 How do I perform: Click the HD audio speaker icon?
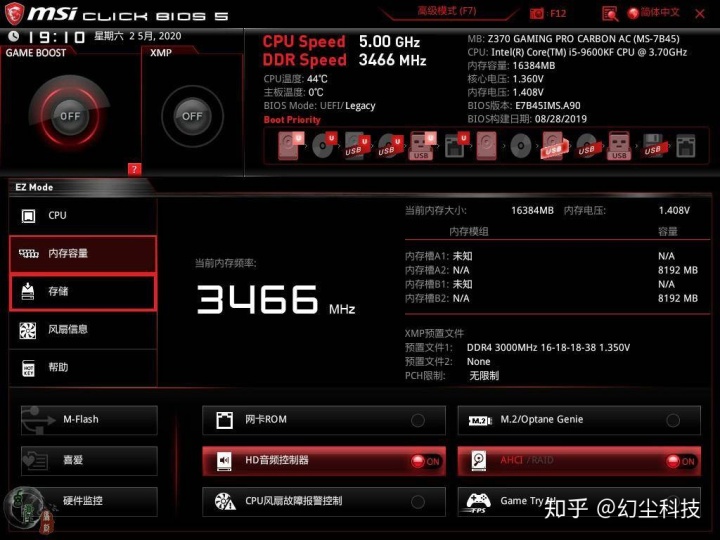coord(224,461)
